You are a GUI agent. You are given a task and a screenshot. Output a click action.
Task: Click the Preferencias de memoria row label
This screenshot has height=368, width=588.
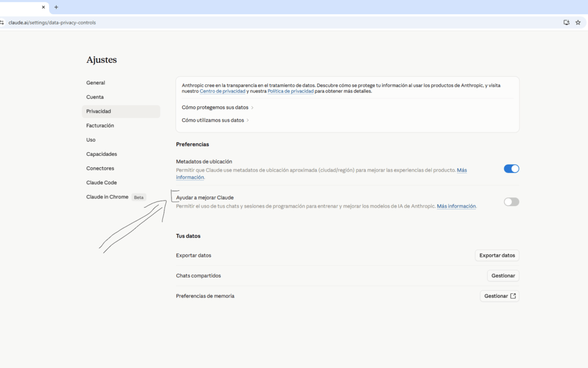pyautogui.click(x=205, y=296)
